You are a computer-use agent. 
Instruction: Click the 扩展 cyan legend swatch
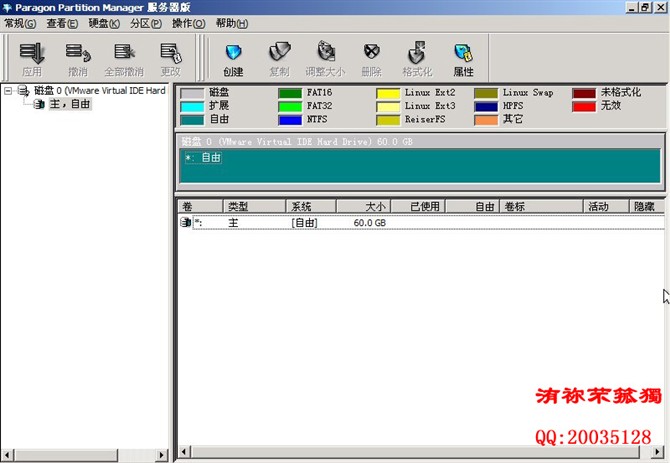(192, 106)
